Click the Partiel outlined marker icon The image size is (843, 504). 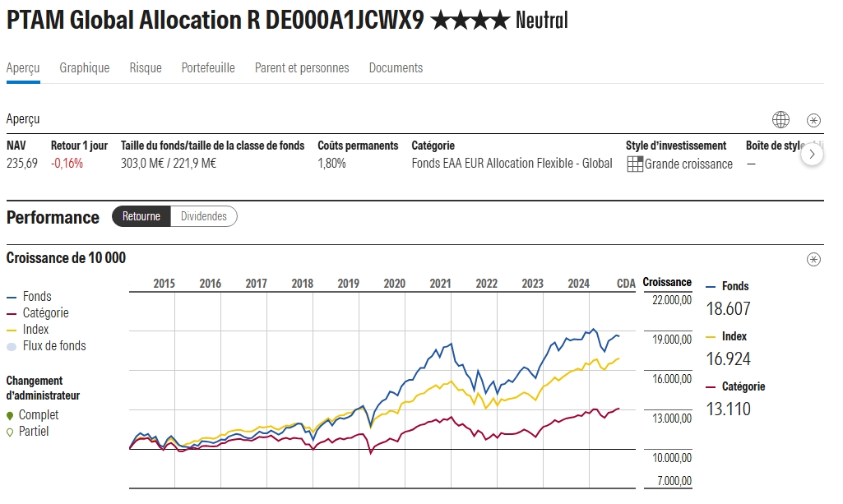10,432
